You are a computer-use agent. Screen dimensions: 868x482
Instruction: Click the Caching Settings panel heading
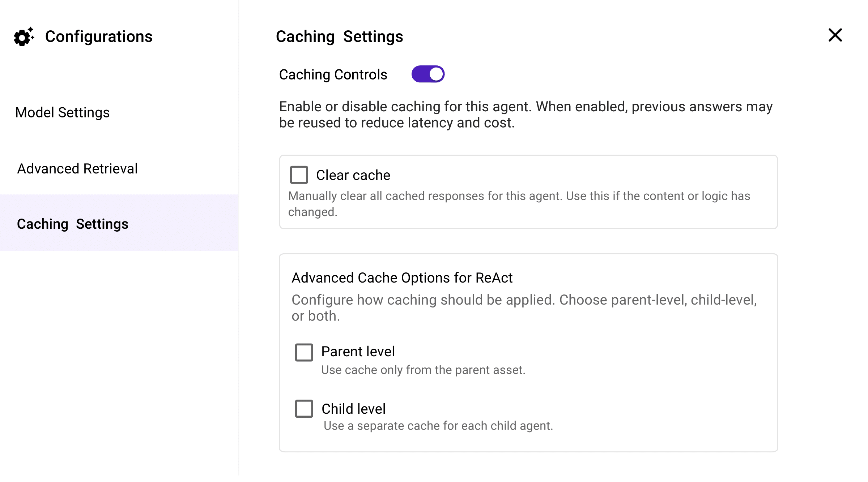339,36
